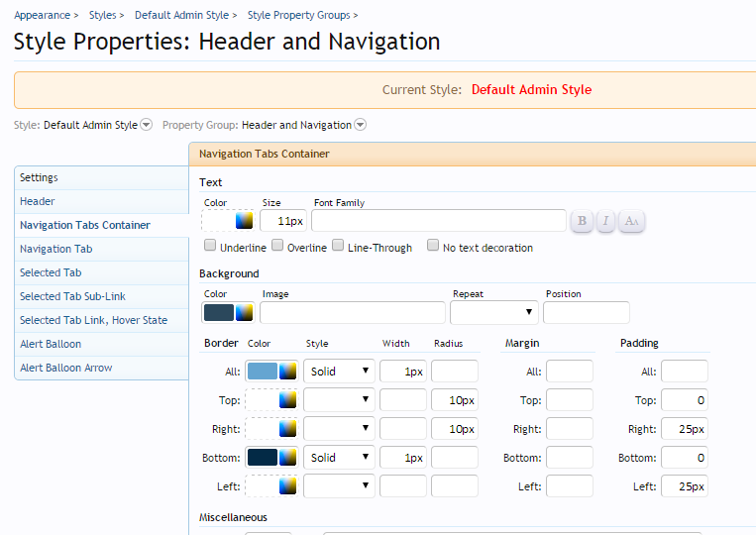This screenshot has width=756, height=535.
Task: Open the Property Group selector arrow
Action: coord(361,125)
